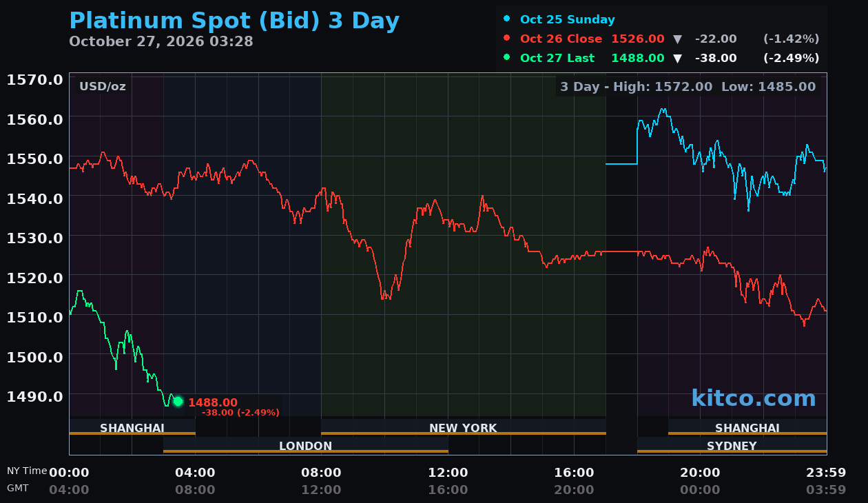This screenshot has width=868, height=503.
Task: Click the USD/oz unit label
Action: [103, 87]
